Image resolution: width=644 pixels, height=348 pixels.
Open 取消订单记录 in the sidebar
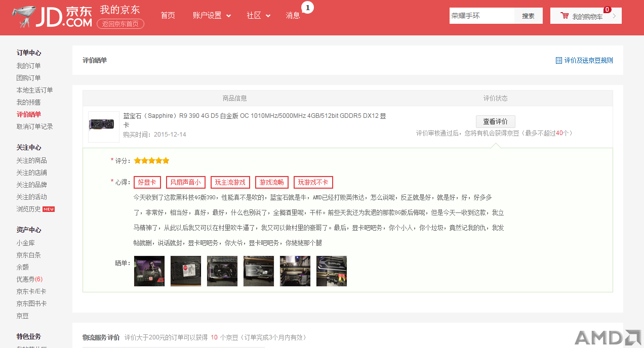pos(34,126)
